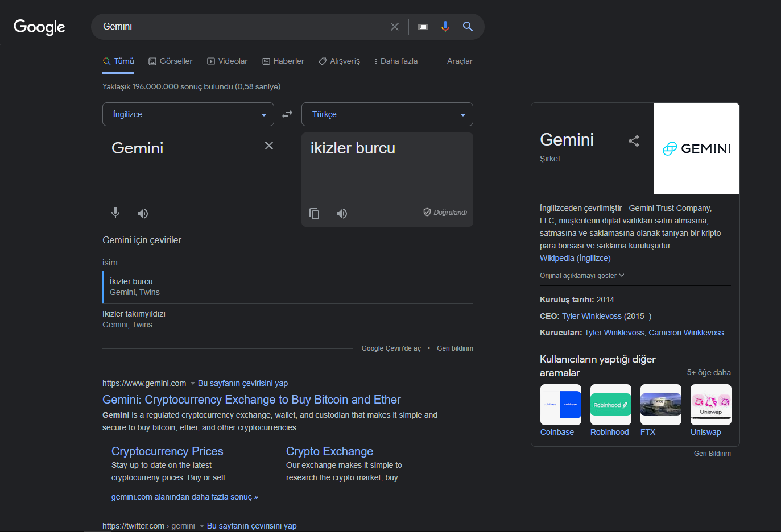The image size is (781, 532).
Task: Click the Google logo
Action: tap(39, 27)
